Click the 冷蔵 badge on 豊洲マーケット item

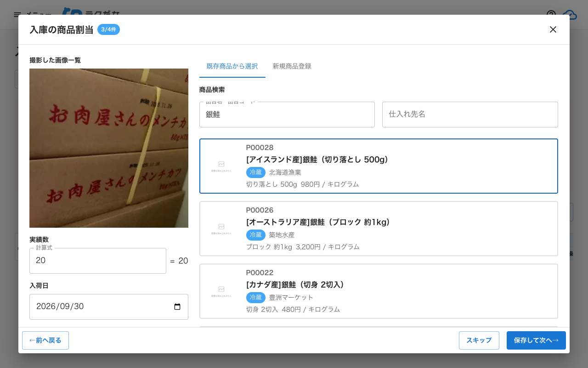(256, 298)
